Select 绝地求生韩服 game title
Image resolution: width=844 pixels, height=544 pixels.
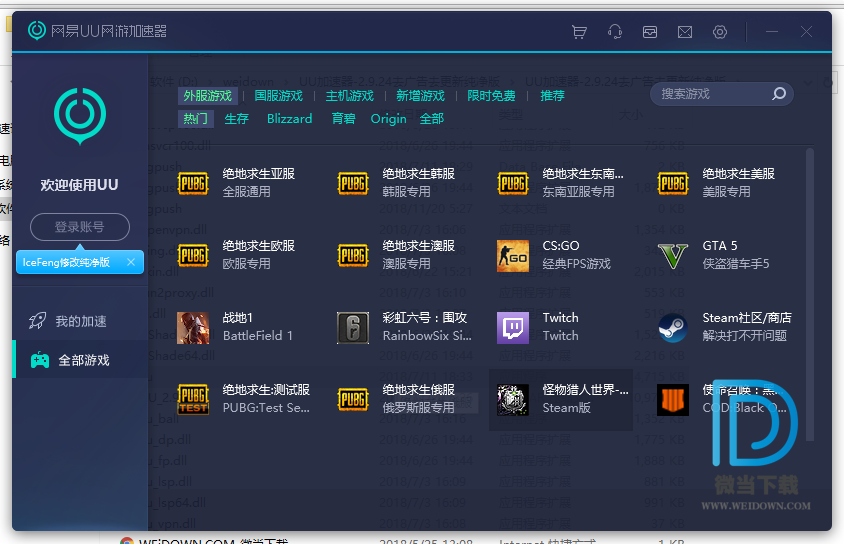(x=419, y=174)
